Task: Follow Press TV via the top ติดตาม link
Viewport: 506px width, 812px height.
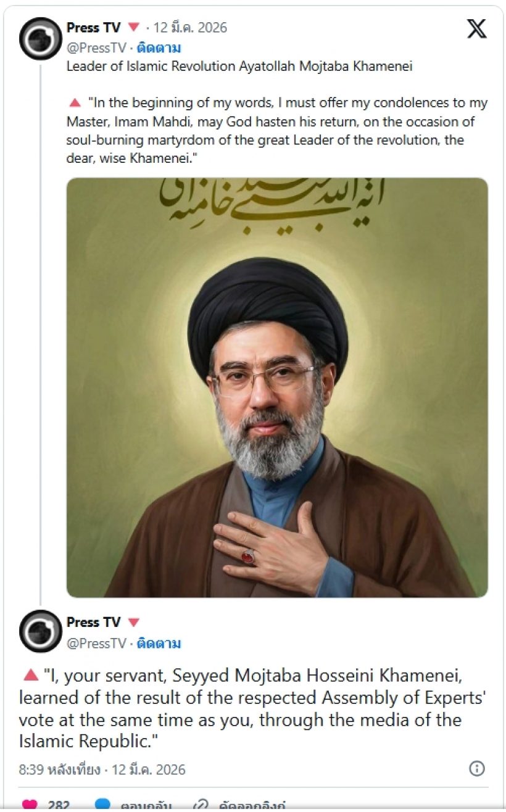Action: coord(159,48)
